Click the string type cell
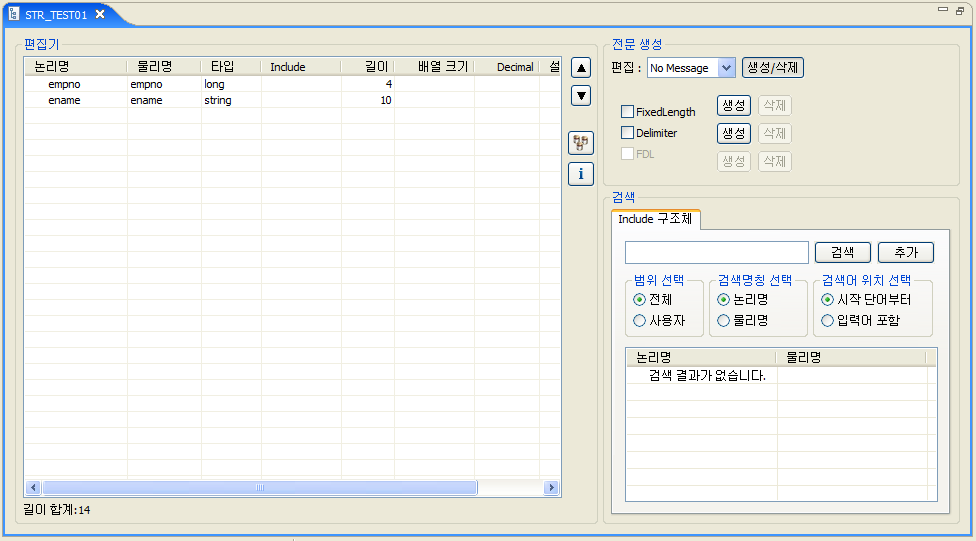The image size is (976, 541). [x=231, y=100]
